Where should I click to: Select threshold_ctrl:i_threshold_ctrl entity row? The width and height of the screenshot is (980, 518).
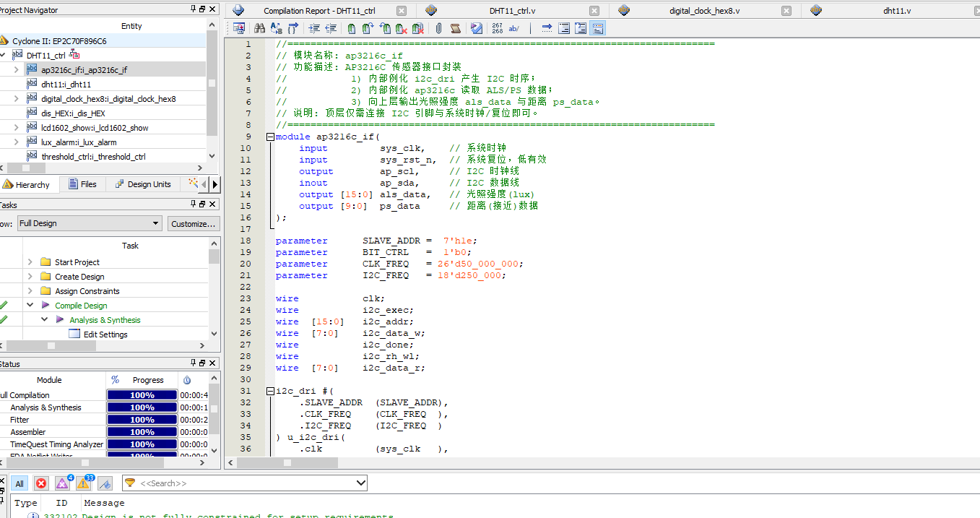coord(103,156)
